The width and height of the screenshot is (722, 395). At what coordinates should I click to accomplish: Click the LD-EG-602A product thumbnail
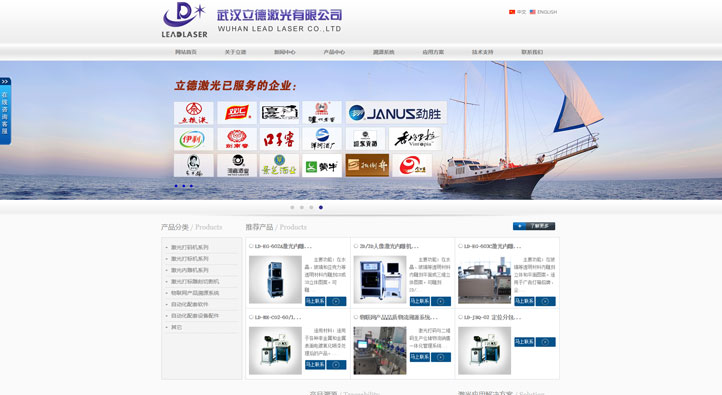[x=275, y=279]
